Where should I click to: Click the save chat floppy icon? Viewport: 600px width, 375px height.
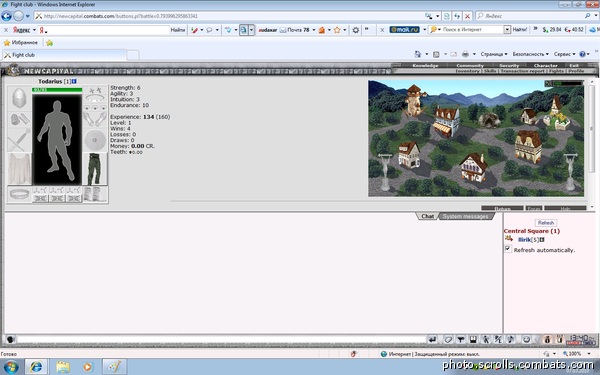click(x=473, y=339)
